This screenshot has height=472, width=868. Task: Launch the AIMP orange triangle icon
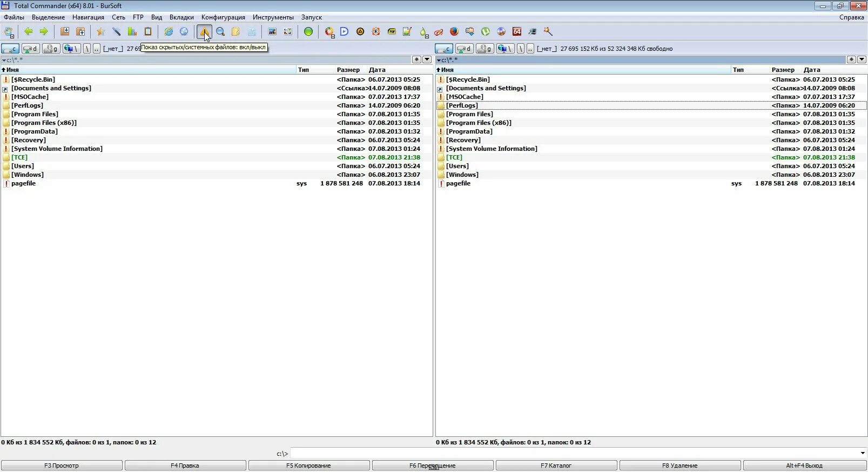coord(360,31)
